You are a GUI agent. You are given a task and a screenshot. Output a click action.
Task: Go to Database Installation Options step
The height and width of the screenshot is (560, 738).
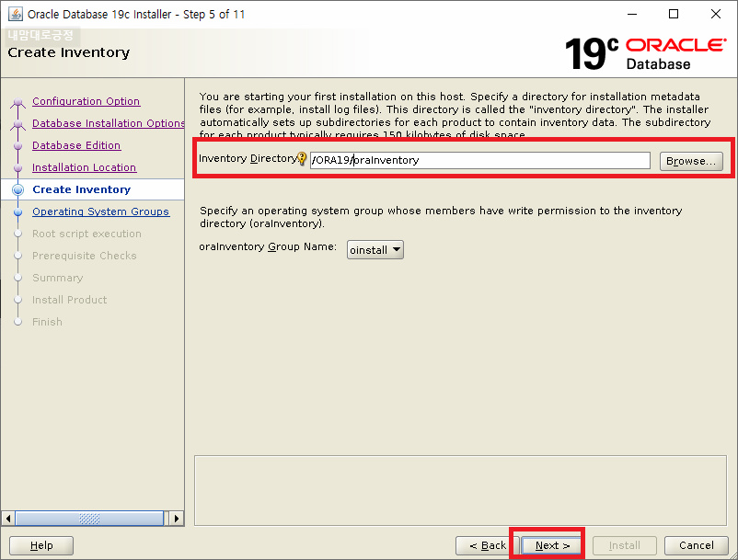coord(109,123)
